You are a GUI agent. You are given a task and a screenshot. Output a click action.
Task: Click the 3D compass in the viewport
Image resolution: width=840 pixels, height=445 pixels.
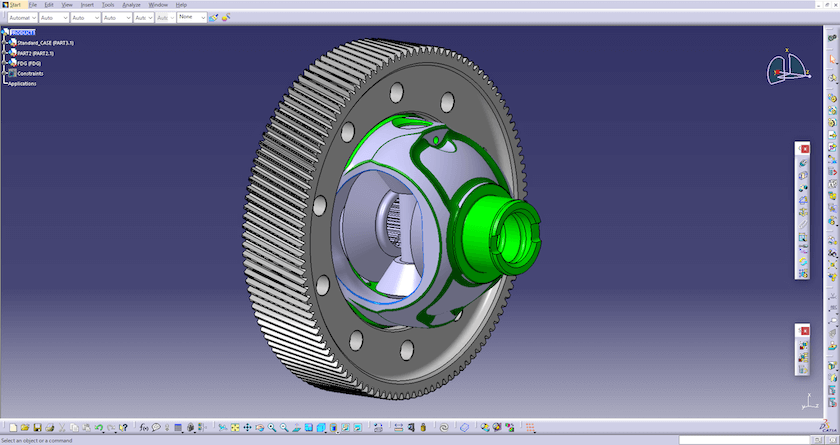788,69
